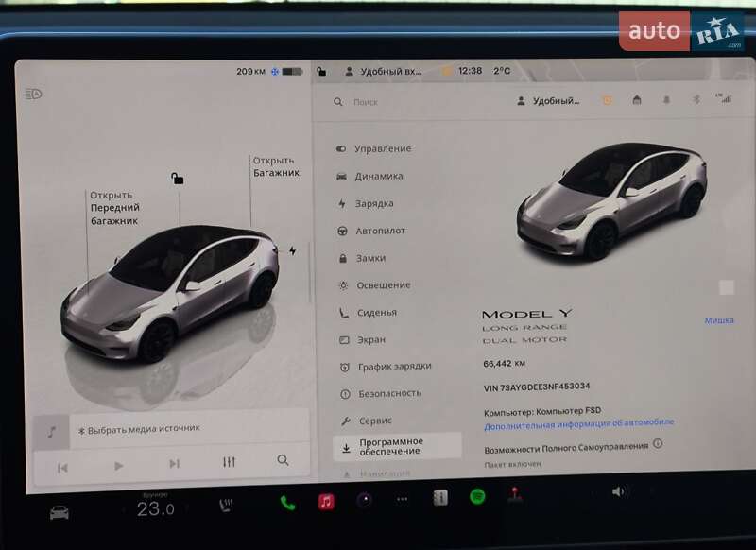756x550 pixels.
Task: Open the driver profile menu in status bar
Action: (x=352, y=69)
